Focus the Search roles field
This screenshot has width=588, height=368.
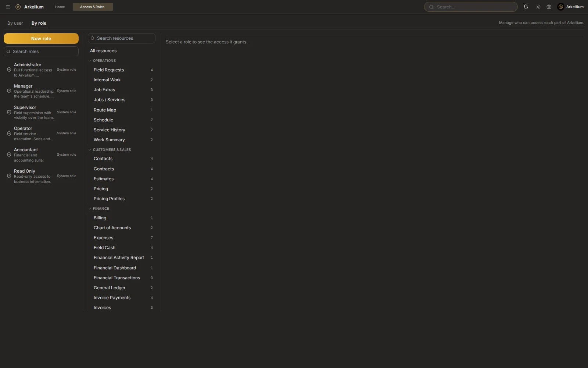point(41,52)
